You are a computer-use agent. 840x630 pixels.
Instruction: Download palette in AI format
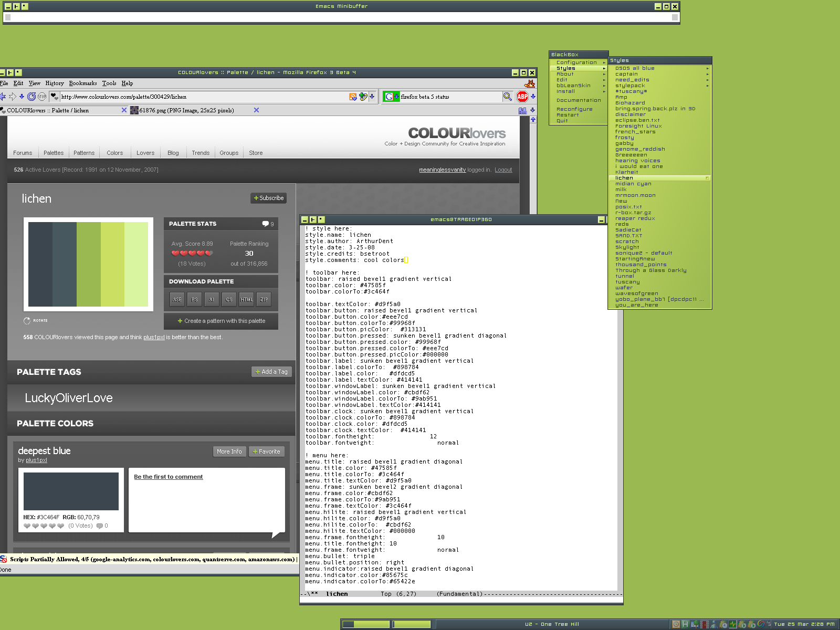[212, 300]
